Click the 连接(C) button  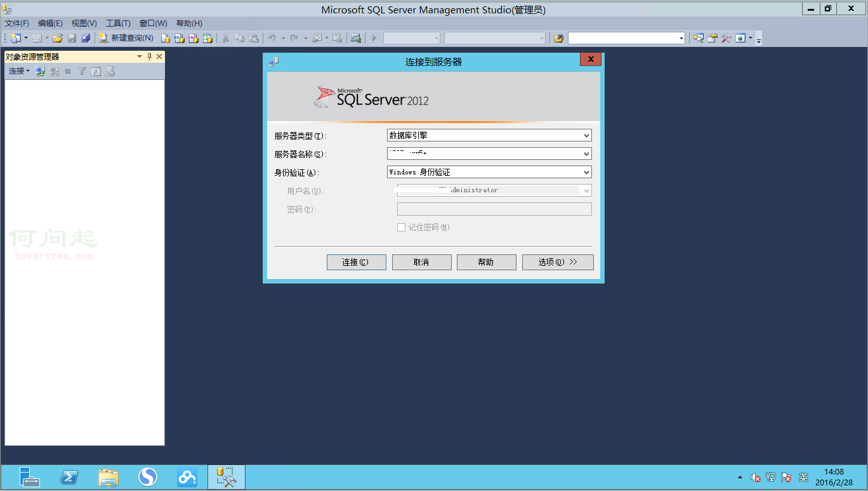(356, 262)
